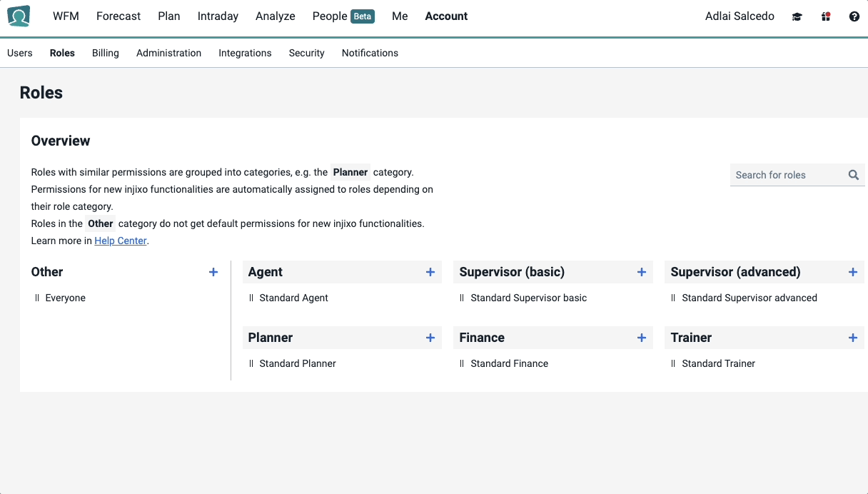Click the Adlai Salcedo account name
The height and width of the screenshot is (494, 868).
740,16
